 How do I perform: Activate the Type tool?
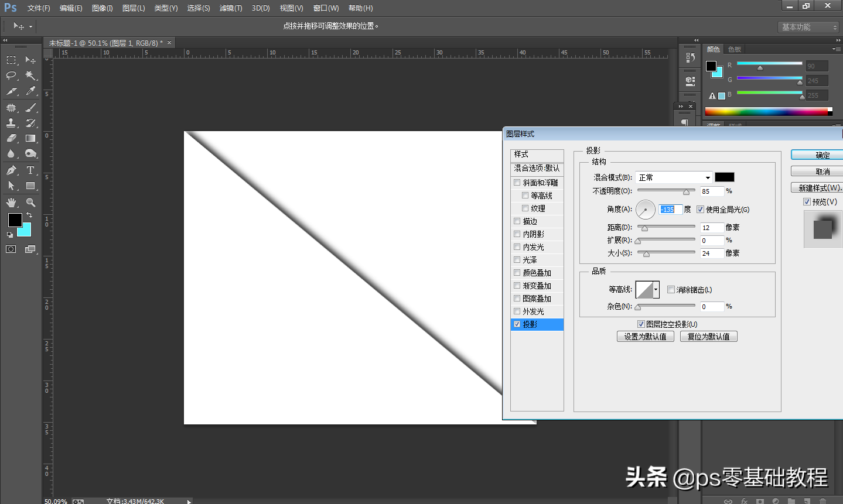coord(30,170)
